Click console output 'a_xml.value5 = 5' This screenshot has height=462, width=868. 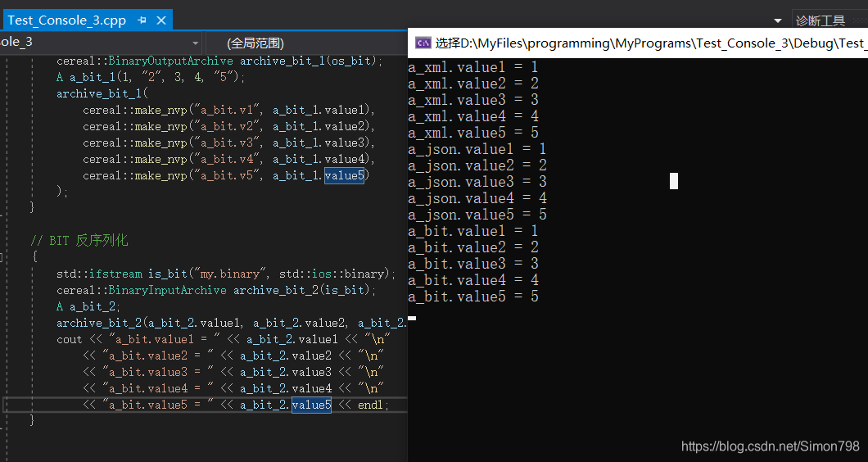(473, 133)
